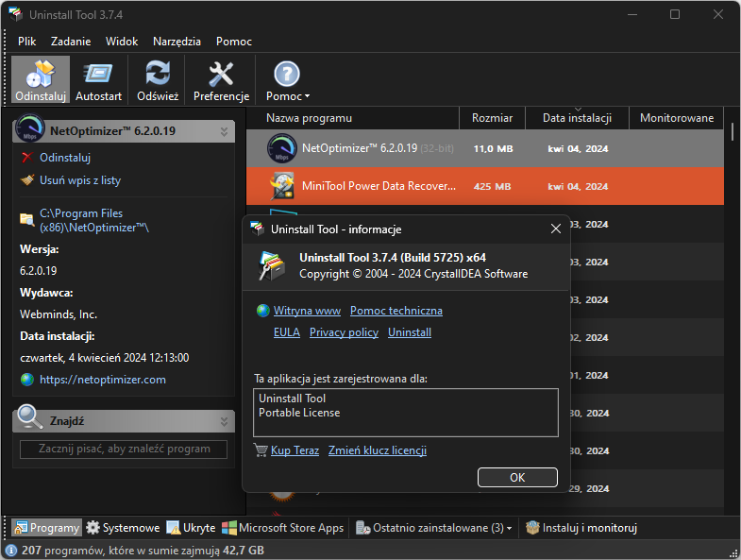Click the info icon in status bar
Image resolution: width=741 pixels, height=560 pixels.
[11, 550]
